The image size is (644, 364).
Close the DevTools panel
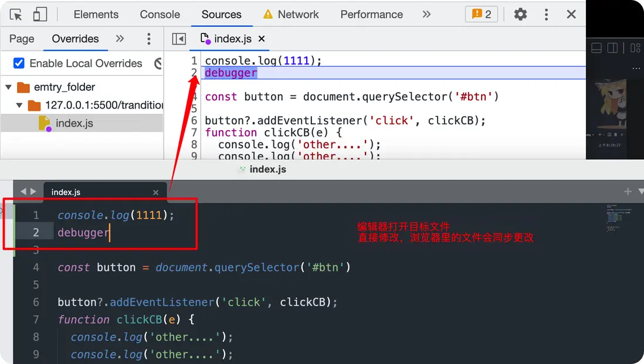[x=571, y=15]
